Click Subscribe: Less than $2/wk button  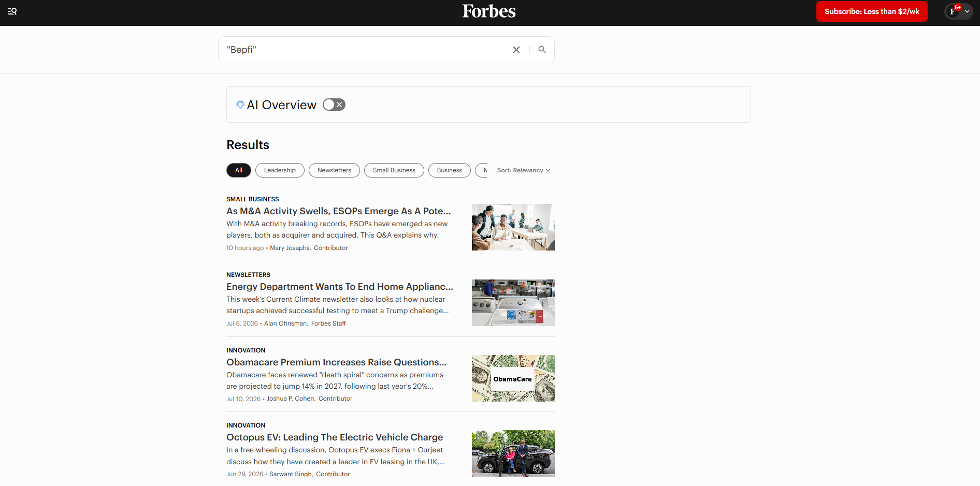[x=872, y=11]
